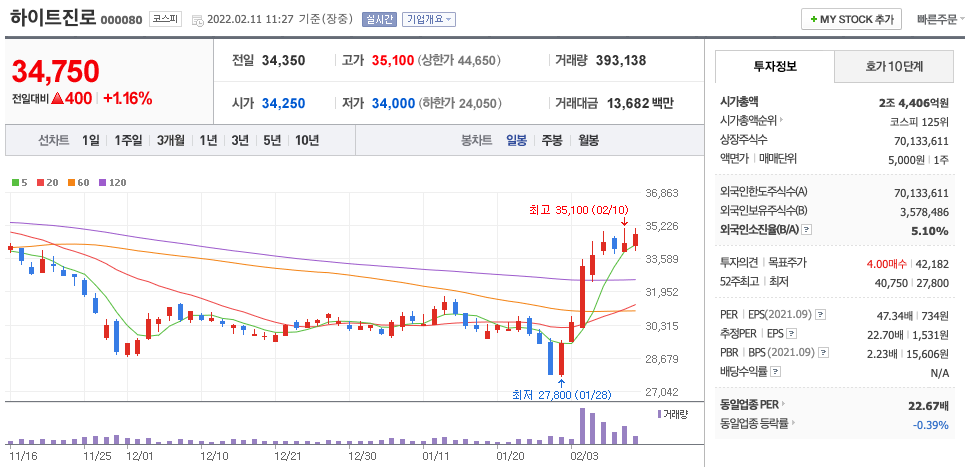The width and height of the screenshot is (969, 467).
Task: Expand the 동일업종 PER arrow link
Action: click(784, 405)
